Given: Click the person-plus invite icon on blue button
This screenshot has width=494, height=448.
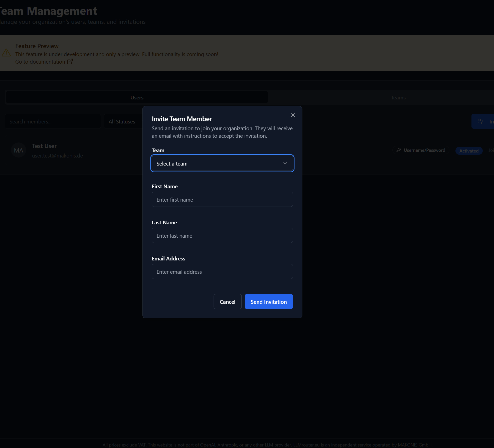Looking at the screenshot, I should pos(480,121).
